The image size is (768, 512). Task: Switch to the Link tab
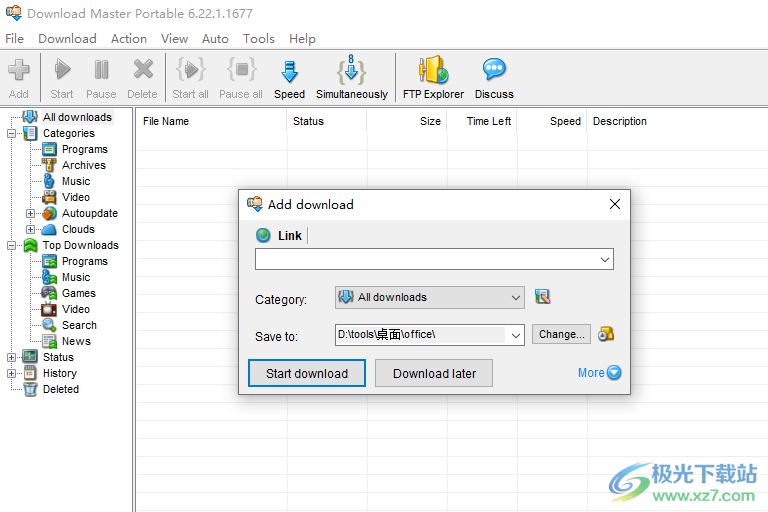point(280,236)
